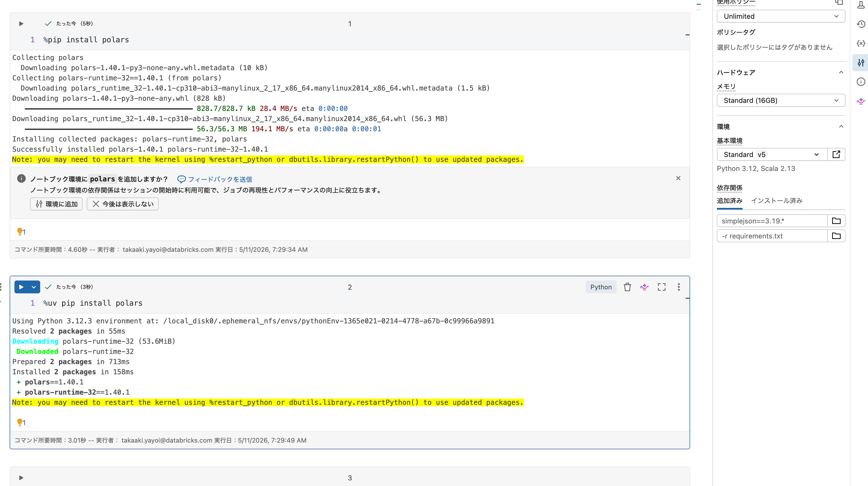The height and width of the screenshot is (486, 868).
Task: Click the コマンド所要時間：4.60秒 footer
Action: [x=161, y=250]
